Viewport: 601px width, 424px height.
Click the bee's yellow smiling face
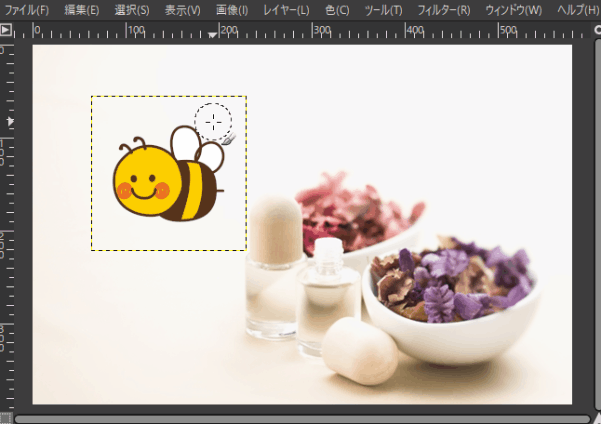coord(140,181)
